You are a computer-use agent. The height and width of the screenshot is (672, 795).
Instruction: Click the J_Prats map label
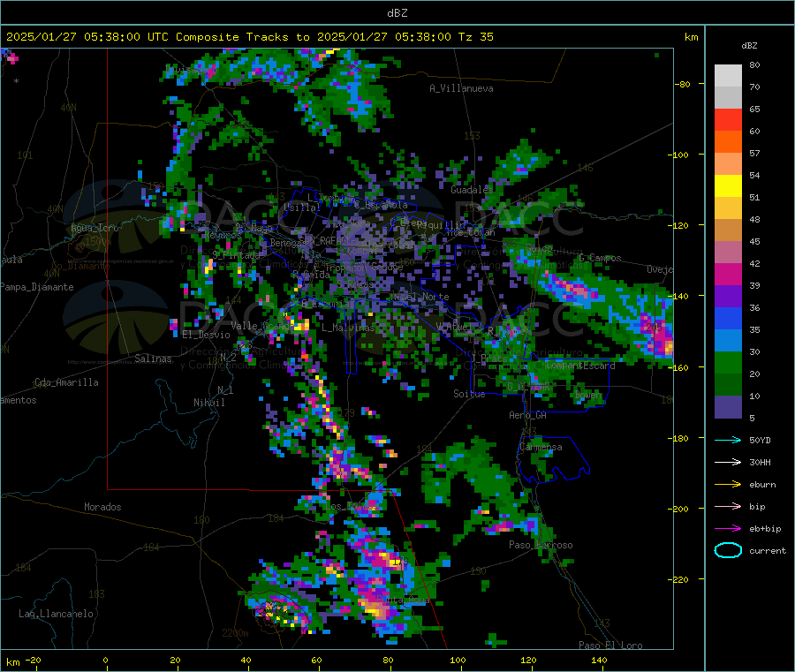488,359
